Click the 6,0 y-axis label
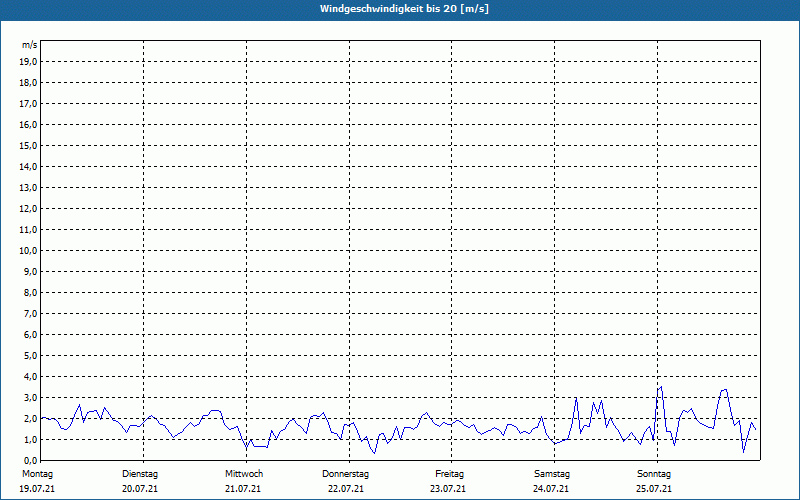This screenshot has height=500, width=800. coord(32,334)
